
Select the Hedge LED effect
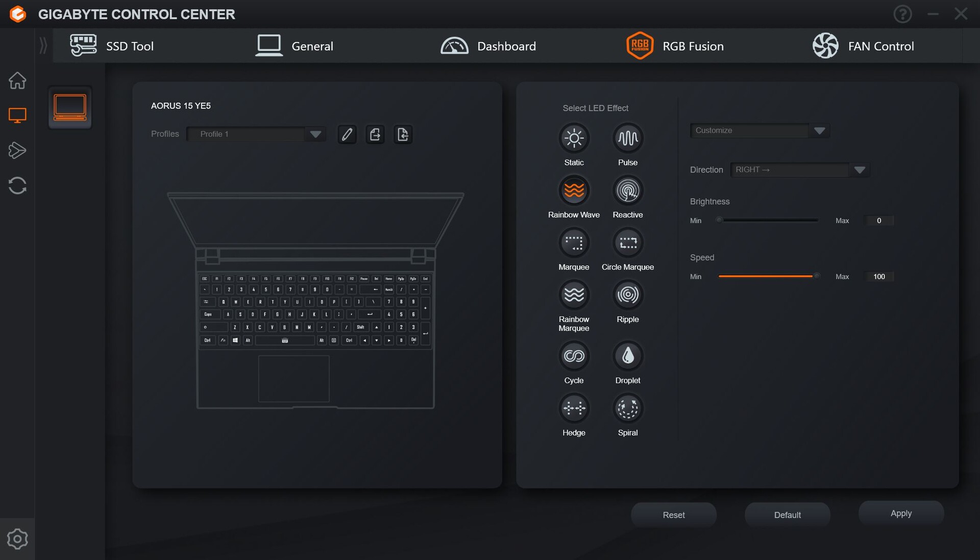tap(574, 408)
